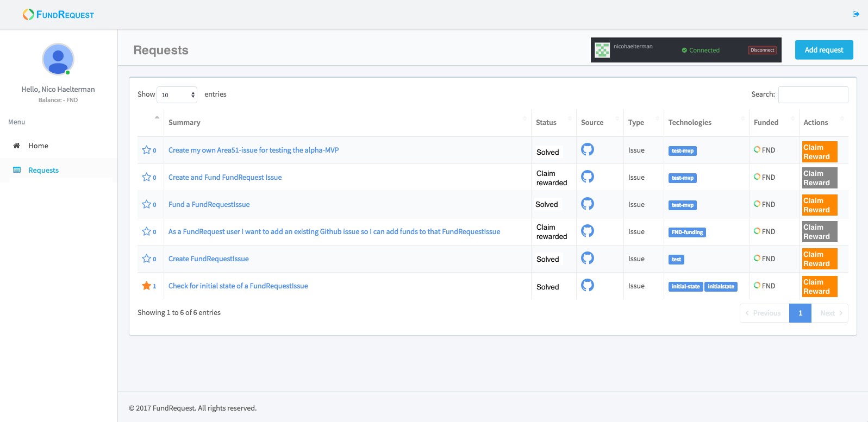Open GitHub source for Check initial state row
This screenshot has height=422, width=868.
tap(588, 285)
